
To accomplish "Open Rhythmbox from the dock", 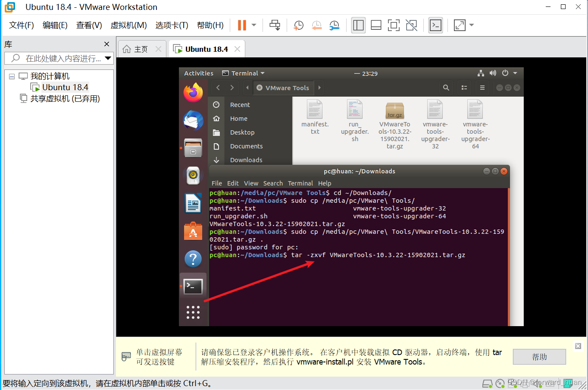I will (x=193, y=175).
